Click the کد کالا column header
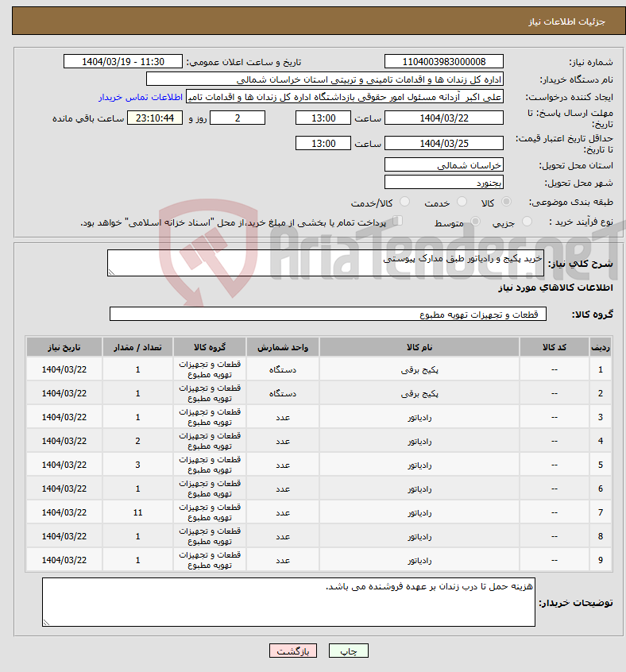This screenshot has height=672, width=626. click(555, 347)
